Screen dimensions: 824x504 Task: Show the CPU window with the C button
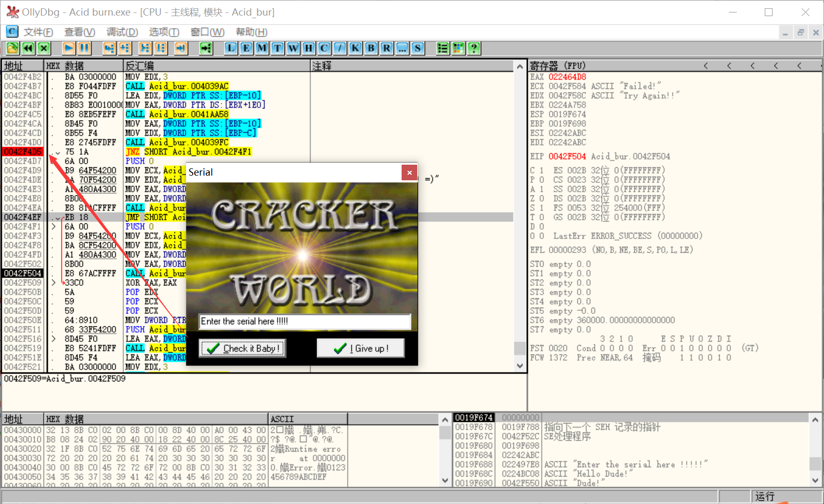click(x=324, y=48)
